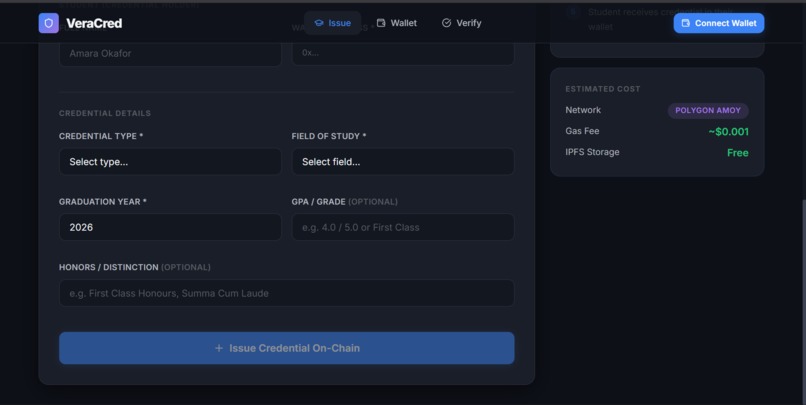Click the Credential Details section heading

tap(105, 113)
